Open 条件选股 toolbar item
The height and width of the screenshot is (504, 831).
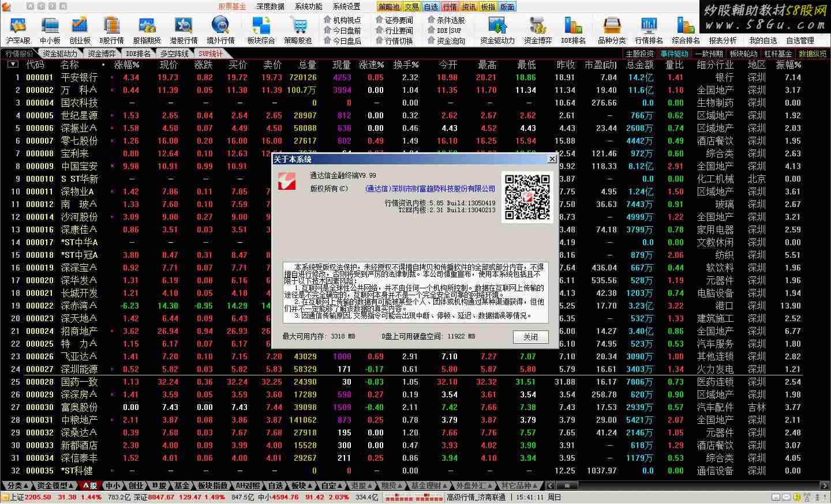446,20
